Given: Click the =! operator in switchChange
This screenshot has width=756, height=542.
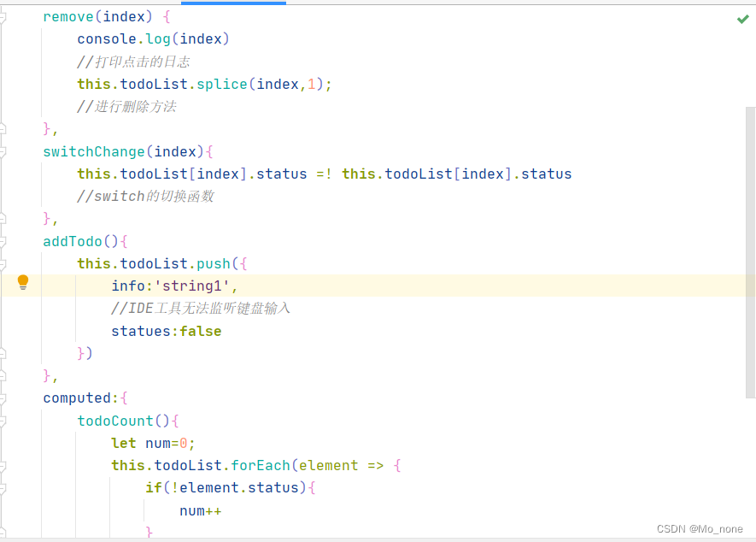Looking at the screenshot, I should (x=324, y=174).
